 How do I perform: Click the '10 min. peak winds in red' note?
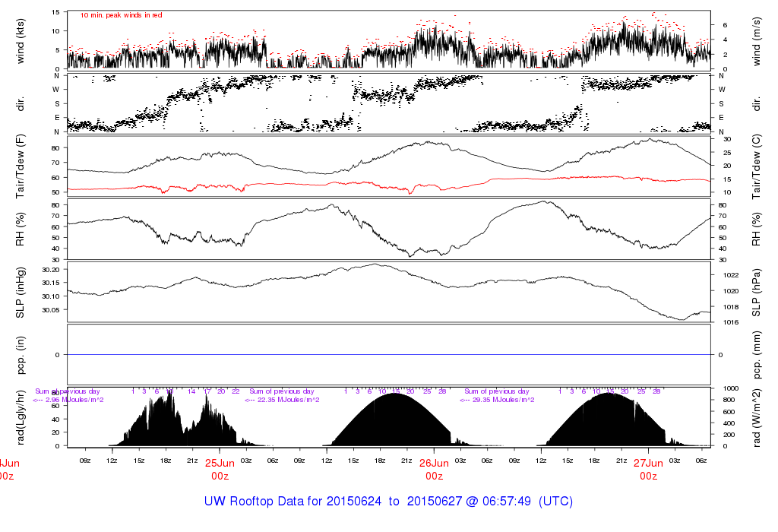[121, 15]
